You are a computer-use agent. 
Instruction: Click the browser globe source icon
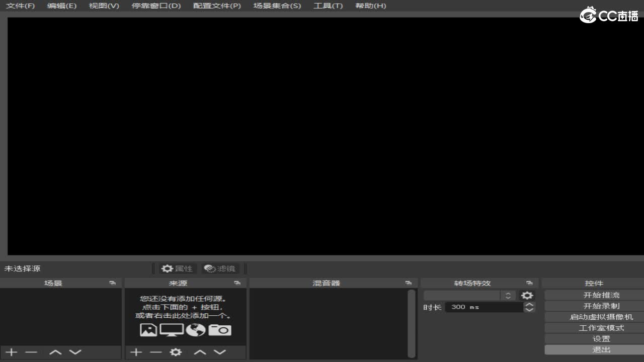click(x=196, y=330)
